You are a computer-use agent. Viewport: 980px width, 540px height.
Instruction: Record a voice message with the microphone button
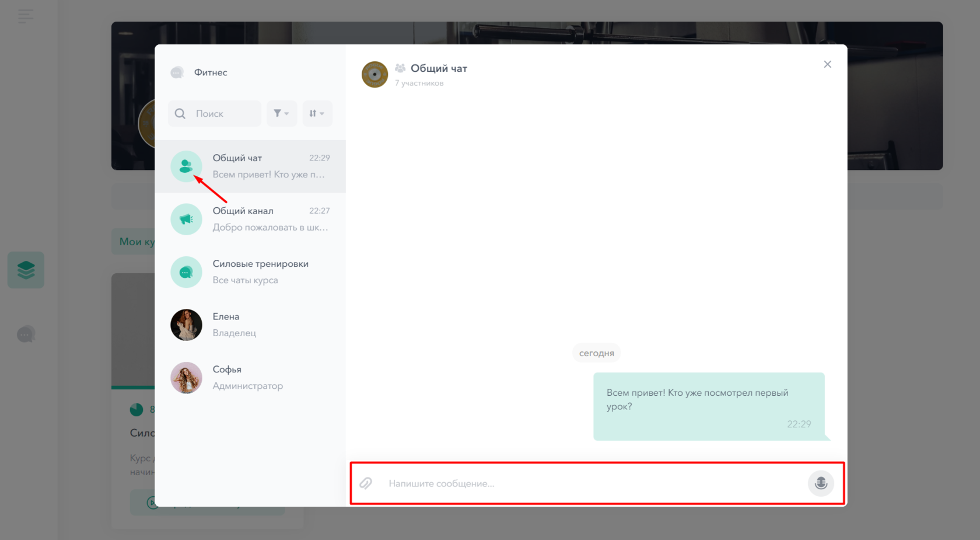[x=821, y=483]
